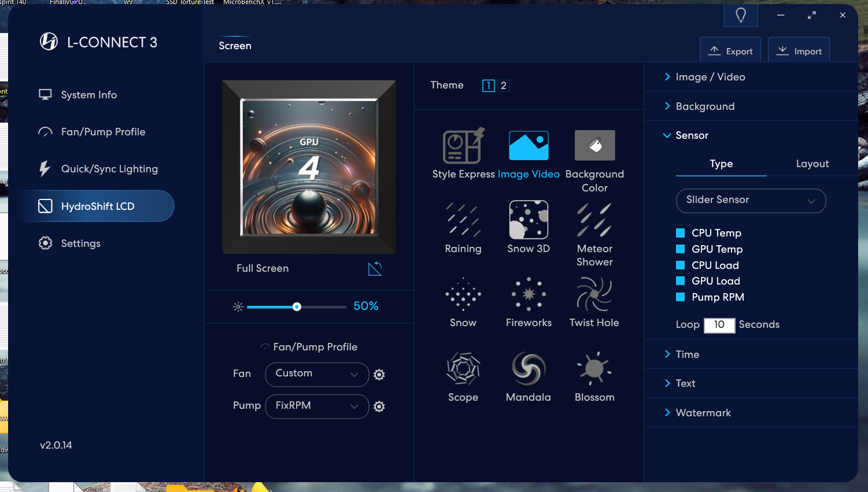Select the Mandala effect
The height and width of the screenshot is (492, 868).
[529, 369]
